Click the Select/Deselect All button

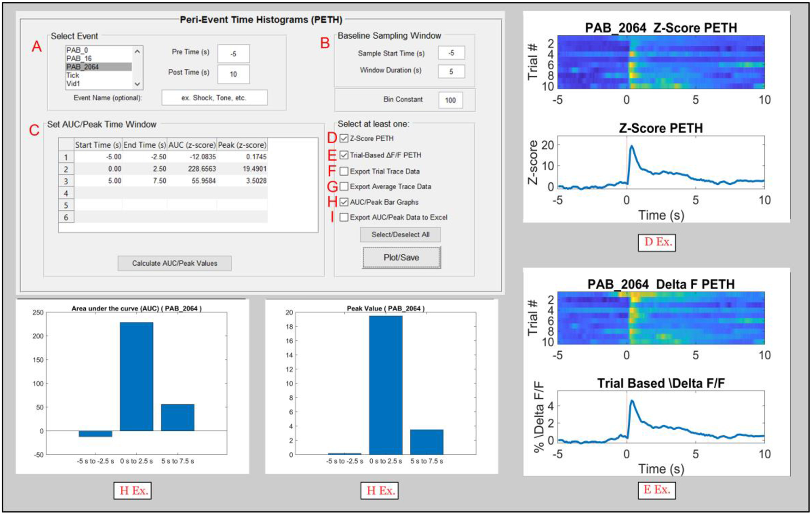point(400,234)
